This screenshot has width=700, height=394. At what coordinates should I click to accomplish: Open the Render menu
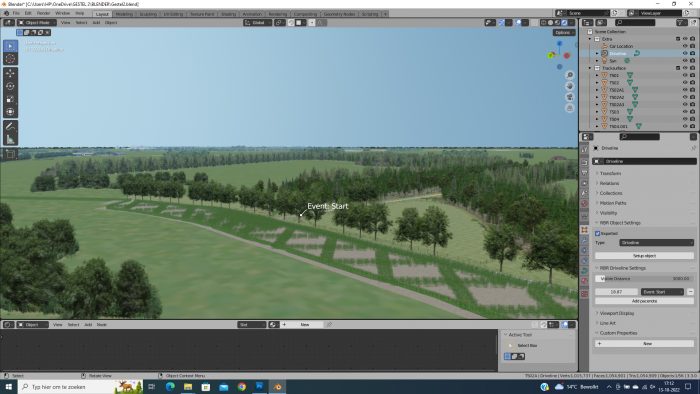click(x=43, y=13)
